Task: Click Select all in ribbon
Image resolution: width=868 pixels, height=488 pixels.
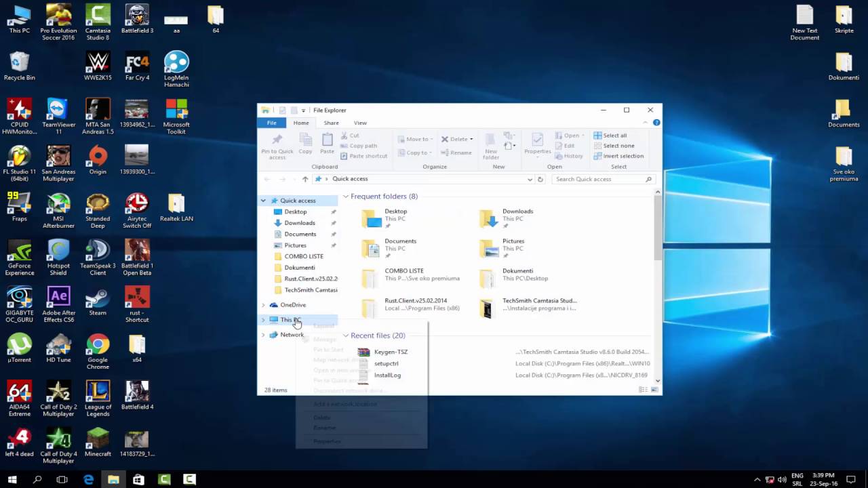Action: [610, 136]
